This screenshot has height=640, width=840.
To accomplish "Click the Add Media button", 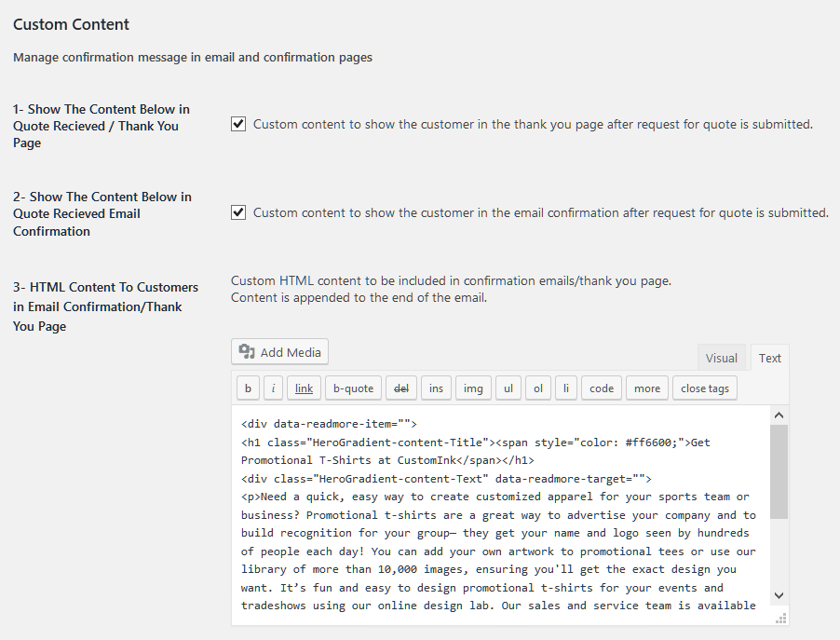I will point(279,352).
